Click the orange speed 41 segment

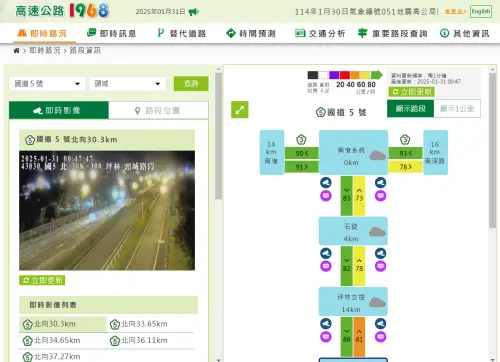[359, 337]
